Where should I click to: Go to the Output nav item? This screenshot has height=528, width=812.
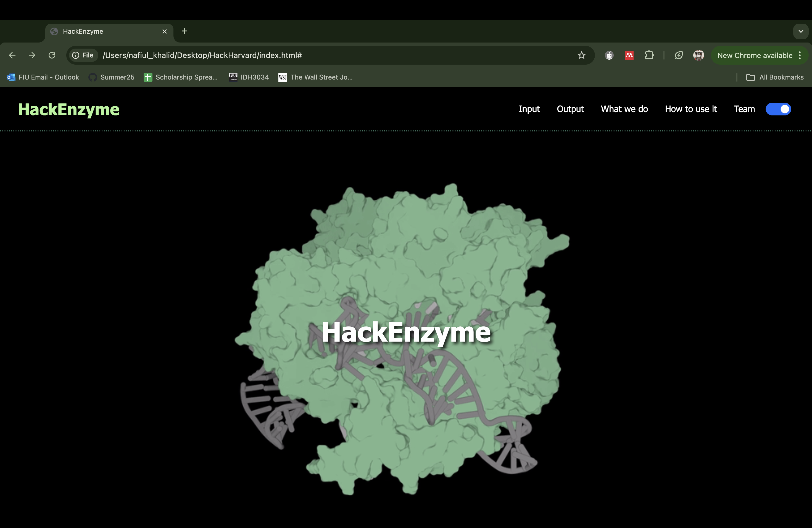click(x=570, y=109)
